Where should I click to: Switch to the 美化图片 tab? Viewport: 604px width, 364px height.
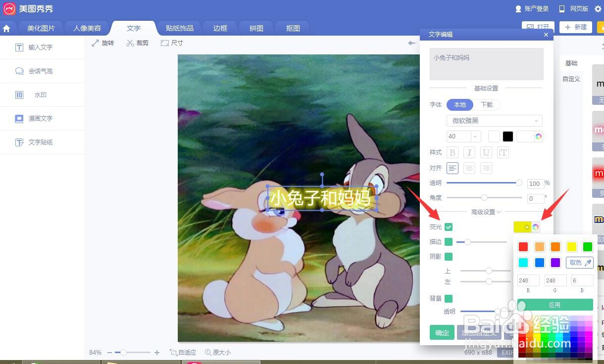click(41, 28)
